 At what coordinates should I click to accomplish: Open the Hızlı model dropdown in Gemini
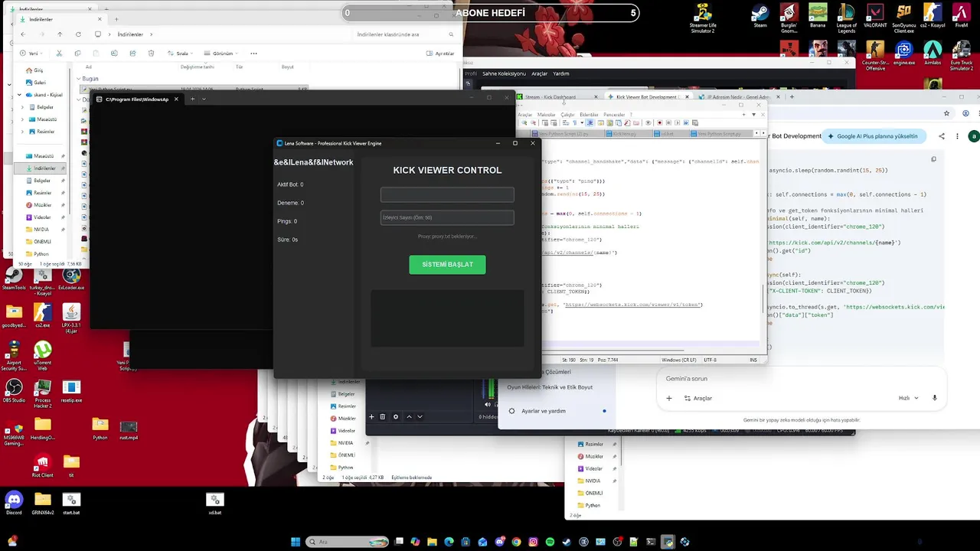tap(907, 398)
